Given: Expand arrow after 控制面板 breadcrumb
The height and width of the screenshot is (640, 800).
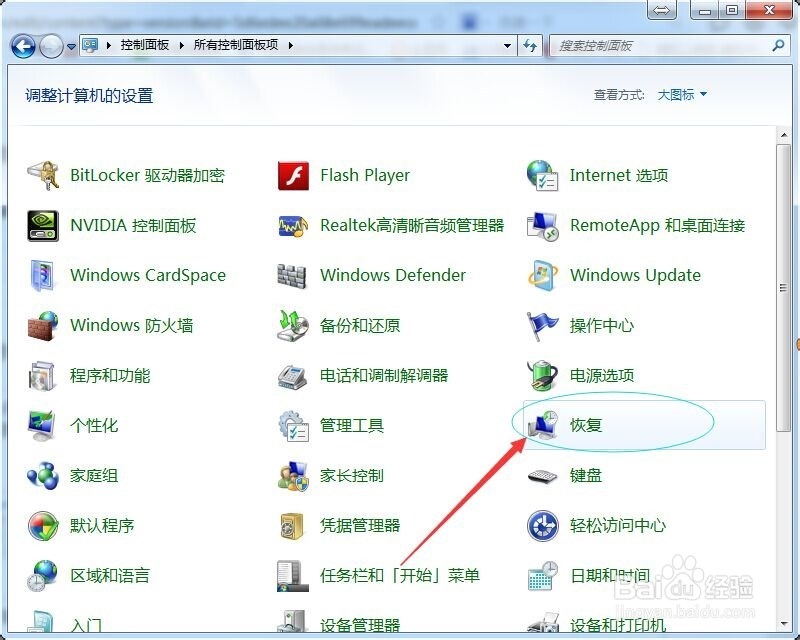Looking at the screenshot, I should (x=182, y=45).
